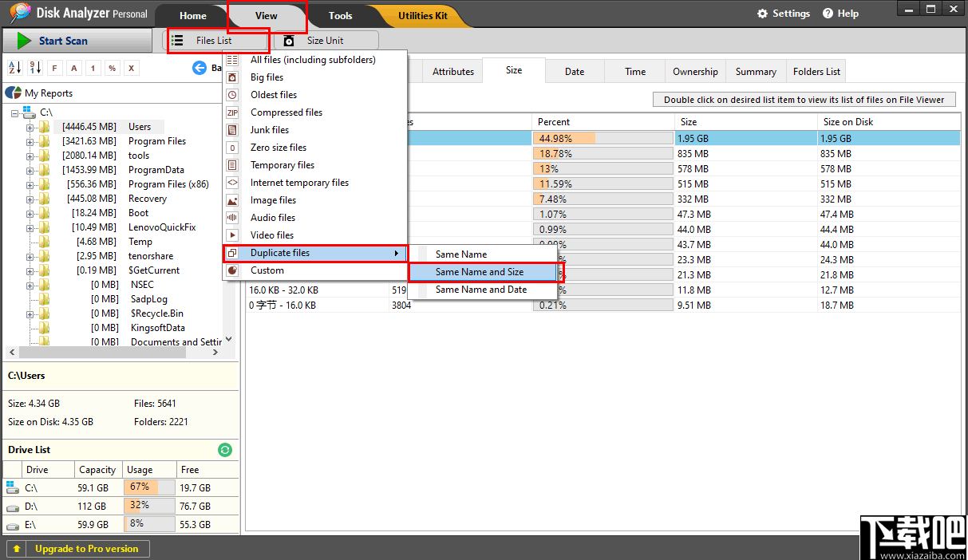This screenshot has height=560, width=968.
Task: Toggle the X sort option
Action: [x=131, y=68]
